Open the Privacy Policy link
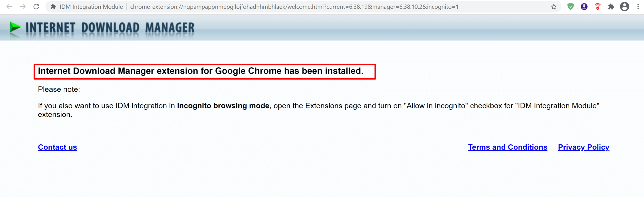Image resolution: width=644 pixels, height=197 pixels. (583, 147)
